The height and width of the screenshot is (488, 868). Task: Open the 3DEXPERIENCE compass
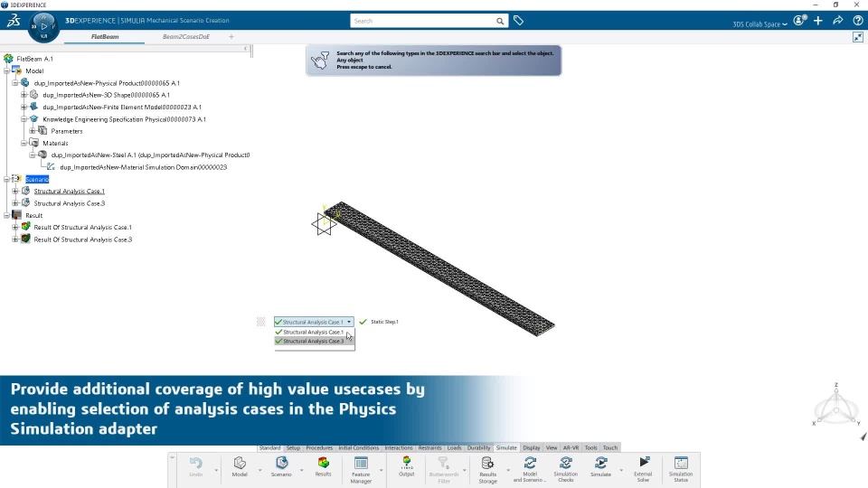click(x=43, y=26)
